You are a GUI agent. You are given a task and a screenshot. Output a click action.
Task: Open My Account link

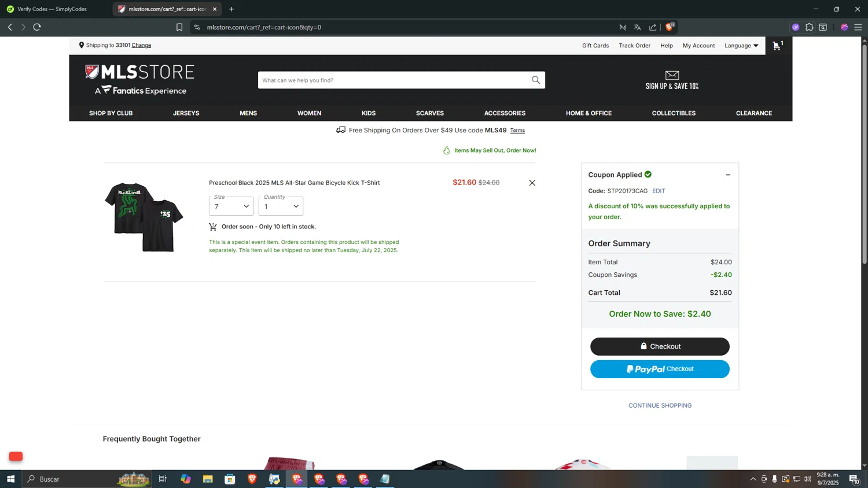coord(698,46)
